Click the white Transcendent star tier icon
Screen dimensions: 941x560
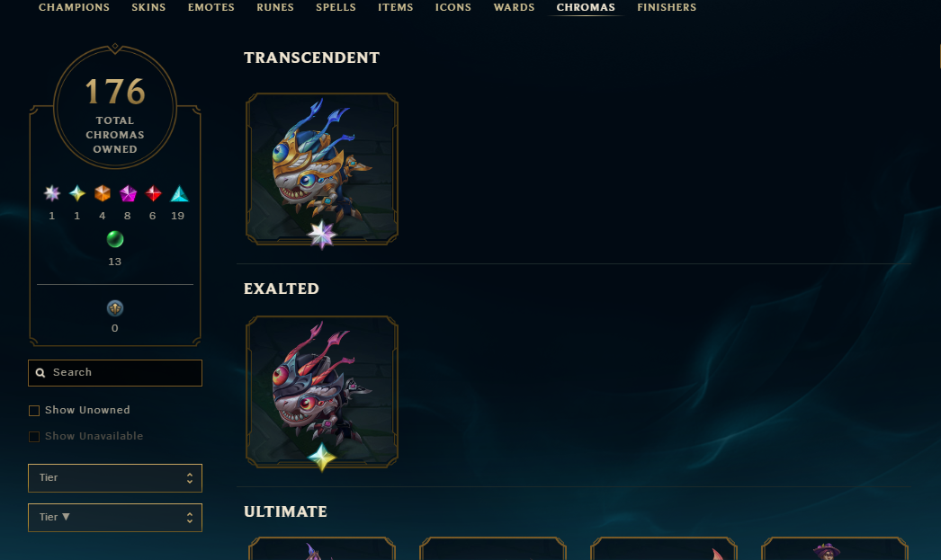pyautogui.click(x=52, y=193)
